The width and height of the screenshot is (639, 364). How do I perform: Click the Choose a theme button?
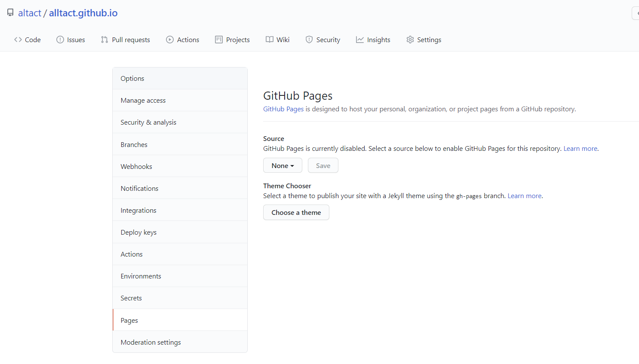click(296, 212)
